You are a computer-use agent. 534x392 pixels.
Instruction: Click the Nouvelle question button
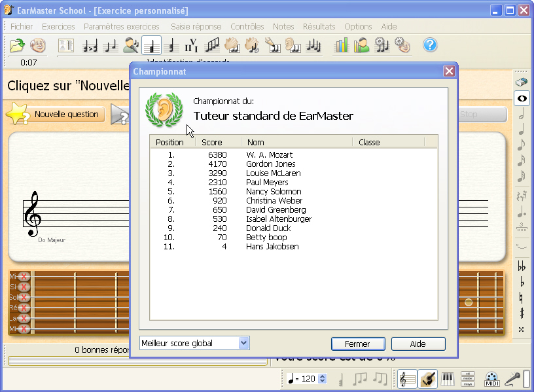point(66,114)
